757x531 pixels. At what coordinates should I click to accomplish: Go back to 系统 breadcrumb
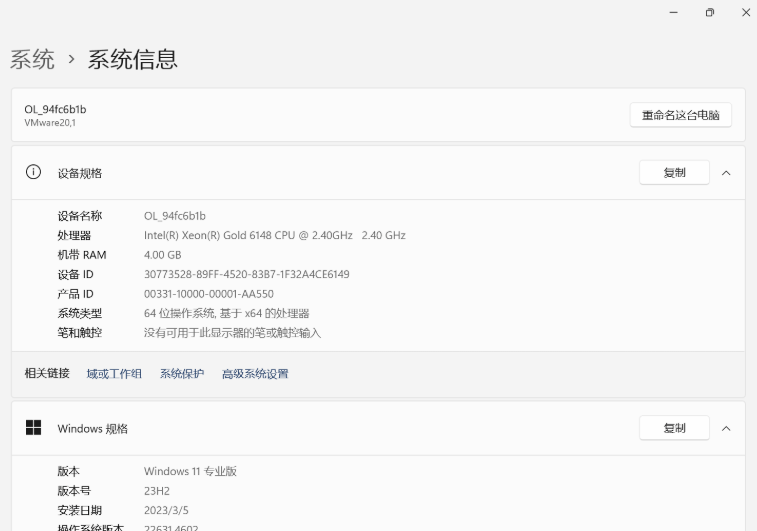(x=32, y=59)
